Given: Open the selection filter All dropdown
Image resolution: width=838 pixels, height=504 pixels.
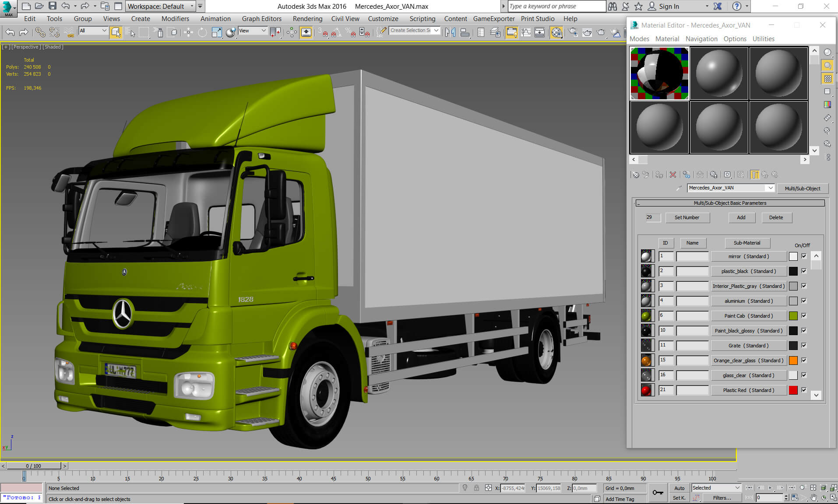Looking at the screenshot, I should (x=93, y=31).
